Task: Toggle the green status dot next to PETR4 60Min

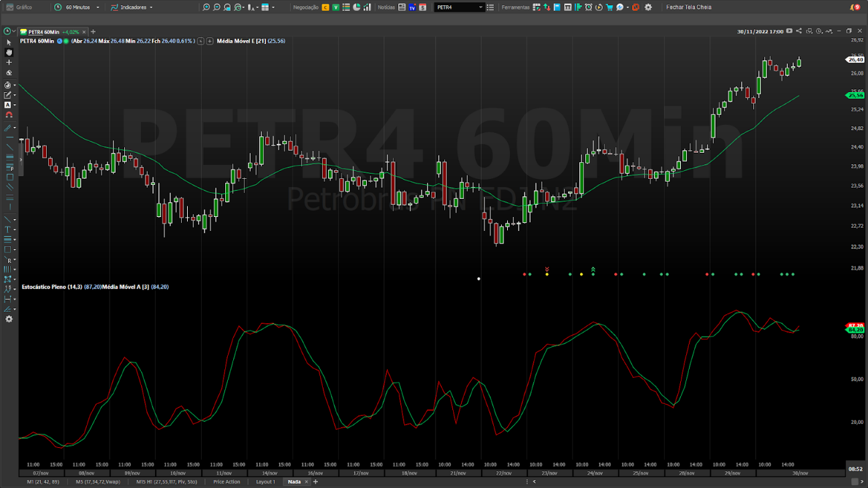Action: pyautogui.click(x=66, y=41)
